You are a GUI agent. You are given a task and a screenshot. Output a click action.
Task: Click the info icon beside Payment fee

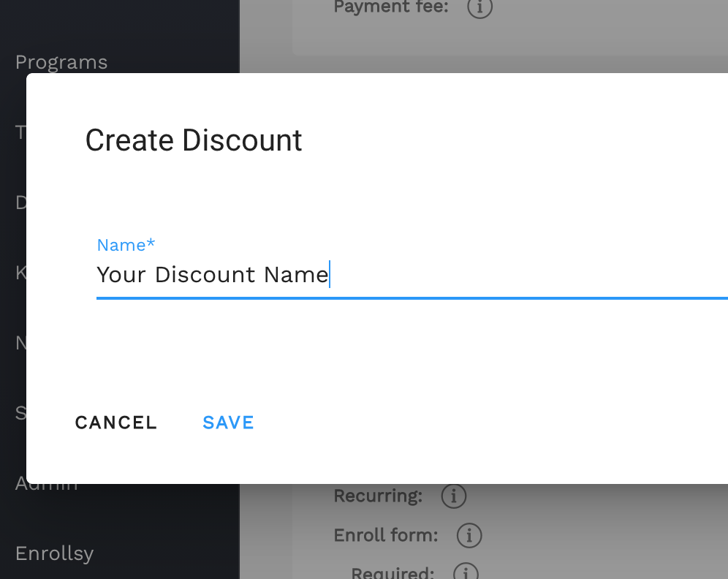[x=479, y=8]
